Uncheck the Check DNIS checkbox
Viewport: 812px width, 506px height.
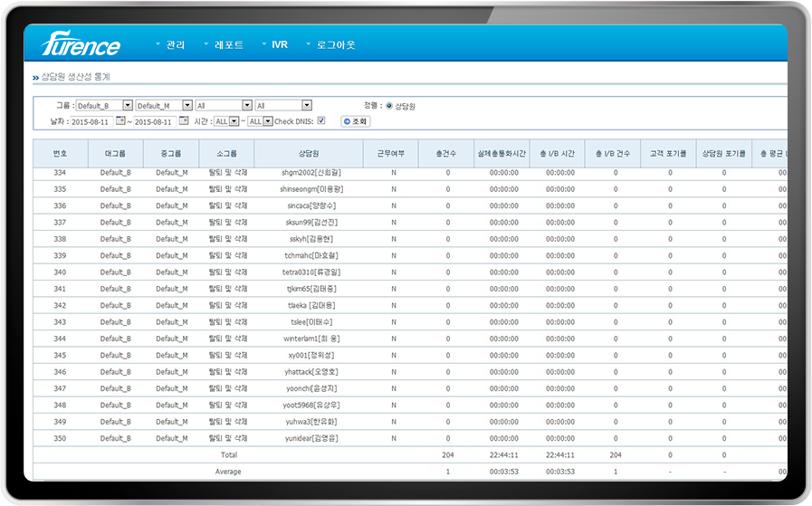[x=321, y=120]
